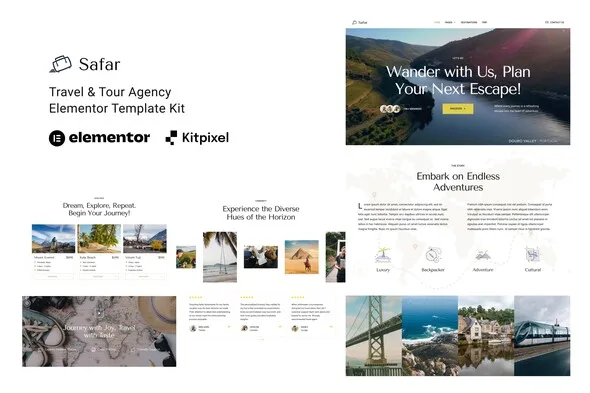
Task: Click the second testimonial star rating
Action: (247, 297)
